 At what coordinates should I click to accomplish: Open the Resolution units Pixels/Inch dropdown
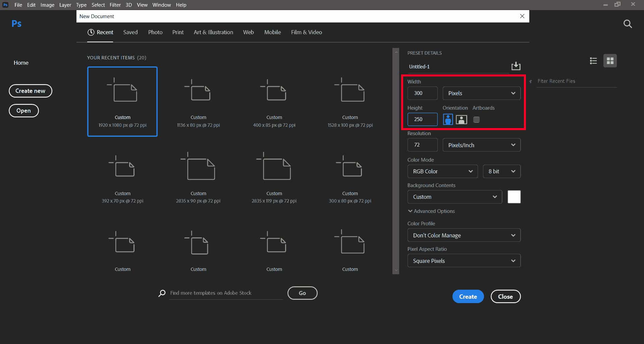(481, 145)
